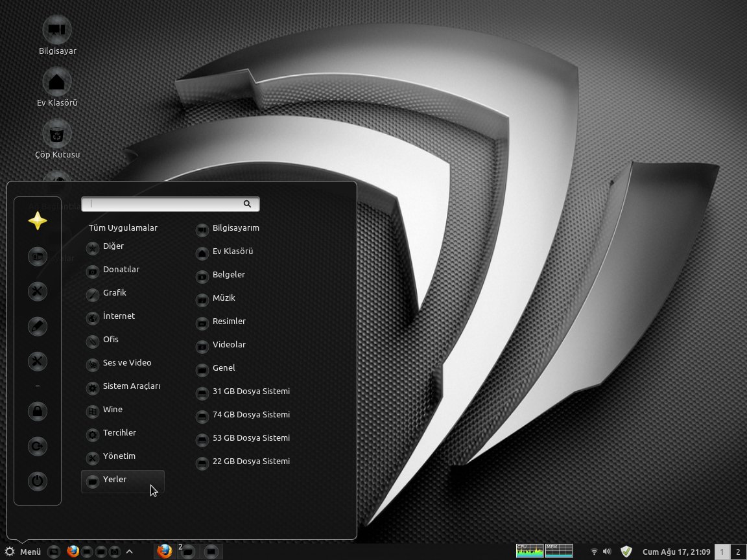747x560 pixels.
Task: Select Tüm Uygulamalar category
Action: click(123, 227)
